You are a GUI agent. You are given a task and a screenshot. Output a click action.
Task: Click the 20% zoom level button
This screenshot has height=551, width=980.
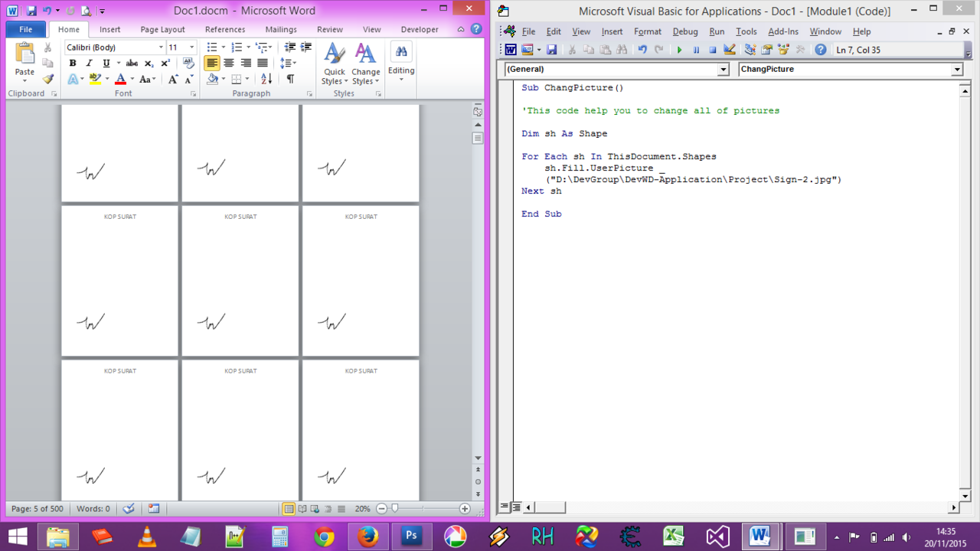click(362, 509)
